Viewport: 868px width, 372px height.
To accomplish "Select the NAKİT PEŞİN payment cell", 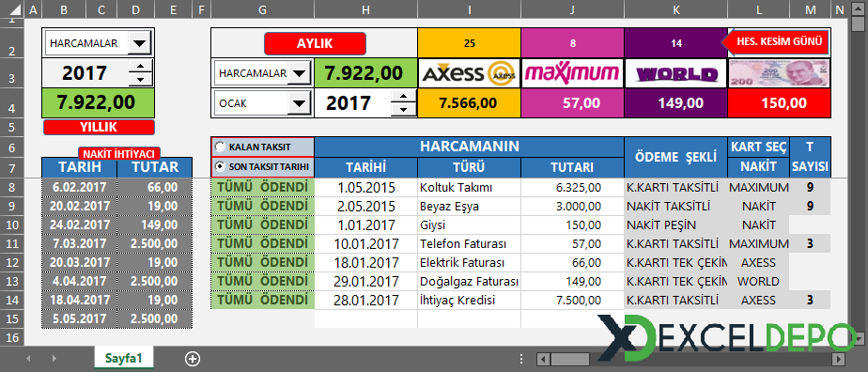I will click(676, 225).
